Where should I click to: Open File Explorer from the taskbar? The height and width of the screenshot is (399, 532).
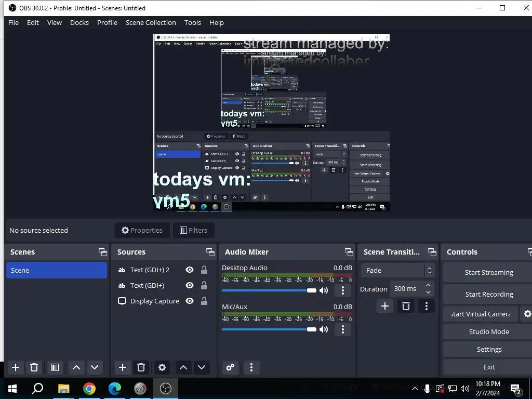tap(63, 389)
